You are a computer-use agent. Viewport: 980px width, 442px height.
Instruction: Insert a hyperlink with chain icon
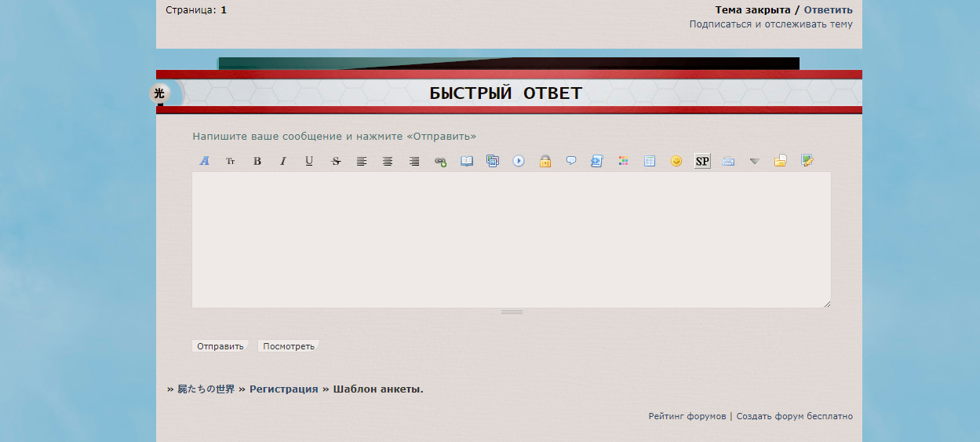point(440,161)
